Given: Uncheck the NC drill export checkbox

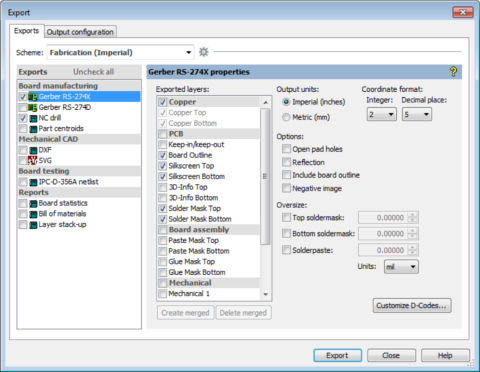Looking at the screenshot, I should tap(23, 118).
